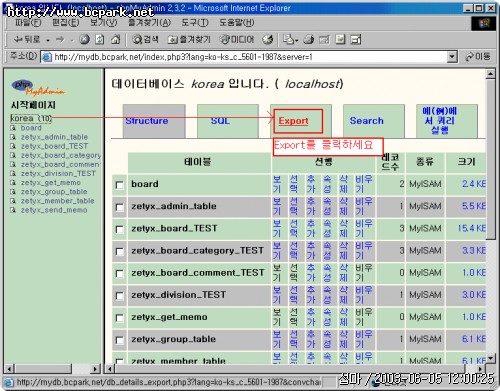Open the Search (검색) toolbar button
Viewport: 500px width, 391px height.
pyautogui.click(x=145, y=40)
